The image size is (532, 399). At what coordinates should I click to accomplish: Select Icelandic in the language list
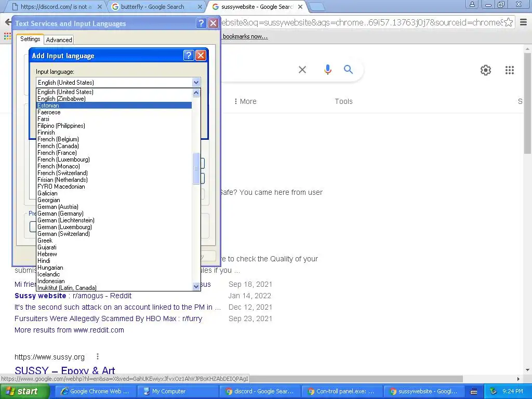click(x=114, y=274)
